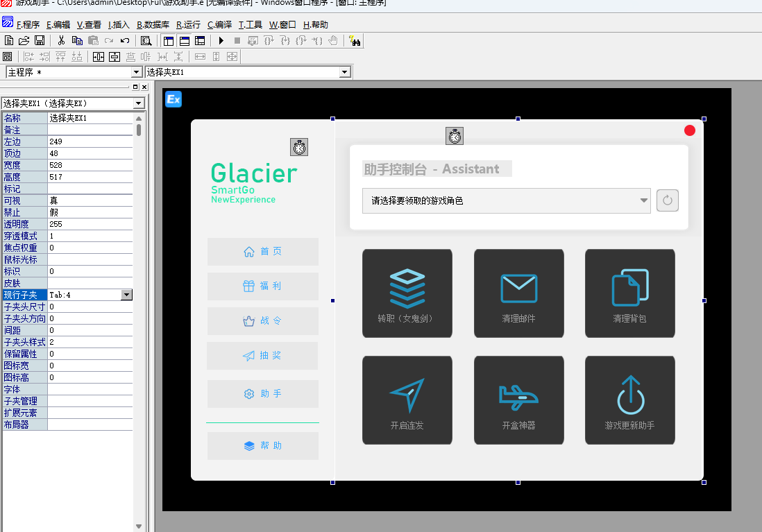The image size is (762, 532).
Task: Click the Stop square toolbar icon
Action: point(237,41)
